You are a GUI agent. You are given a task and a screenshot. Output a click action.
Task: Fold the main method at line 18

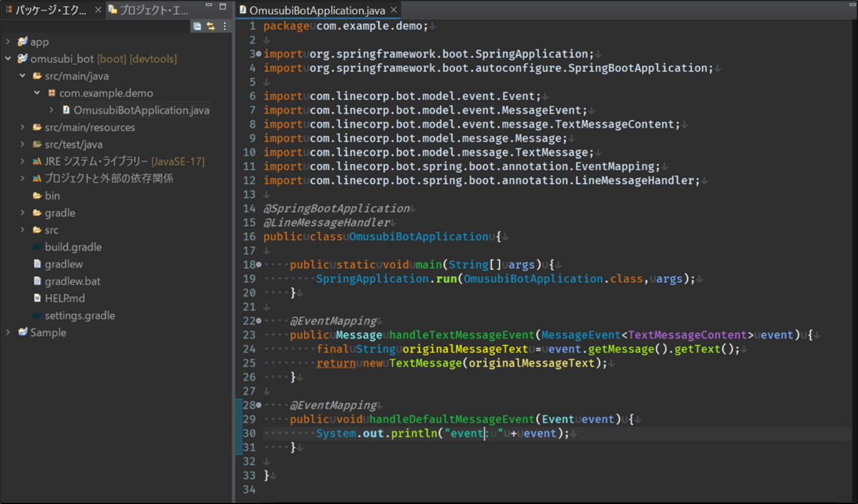click(x=258, y=265)
